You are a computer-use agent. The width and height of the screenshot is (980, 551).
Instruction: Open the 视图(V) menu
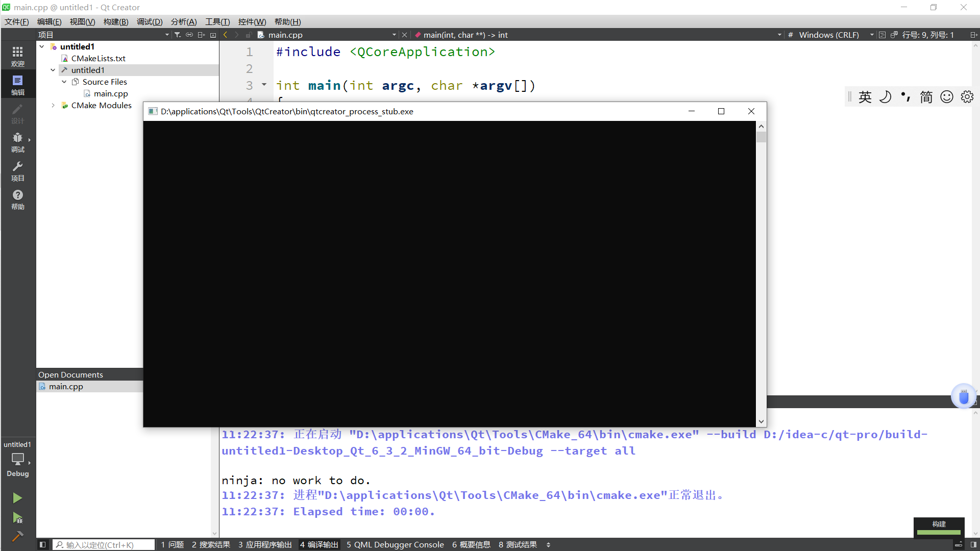point(82,21)
